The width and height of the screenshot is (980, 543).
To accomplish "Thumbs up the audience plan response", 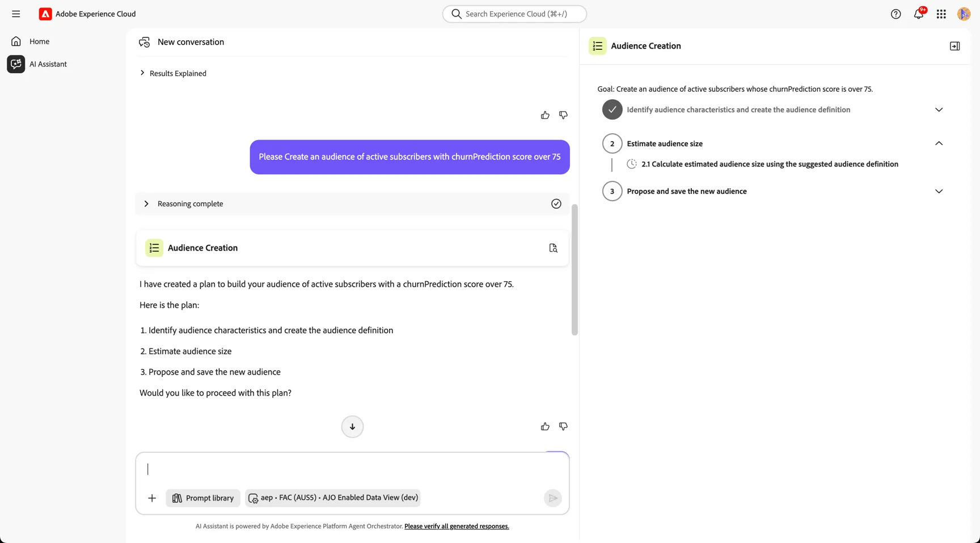I will tap(545, 426).
